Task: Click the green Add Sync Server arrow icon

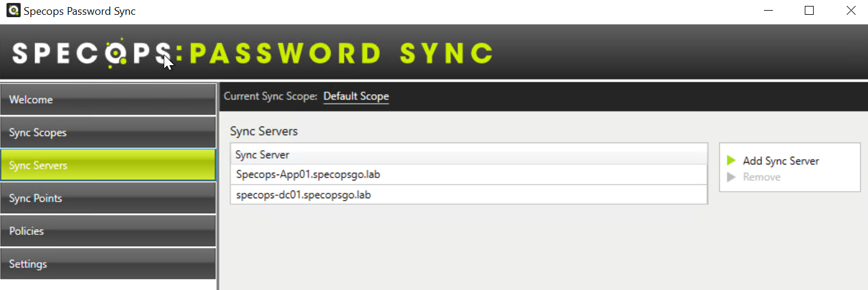Action: 732,160
